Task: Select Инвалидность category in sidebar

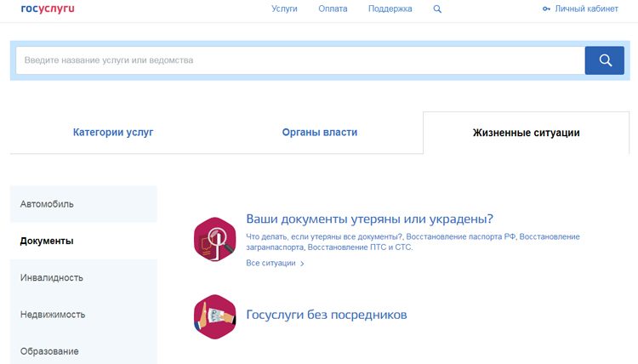Action: coord(52,278)
